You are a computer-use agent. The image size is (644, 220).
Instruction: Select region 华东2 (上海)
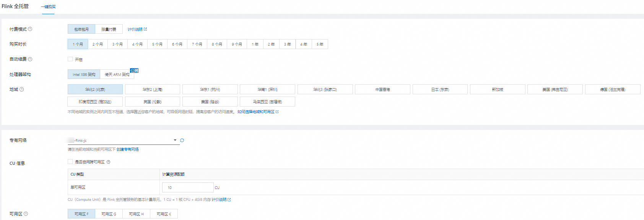153,89
